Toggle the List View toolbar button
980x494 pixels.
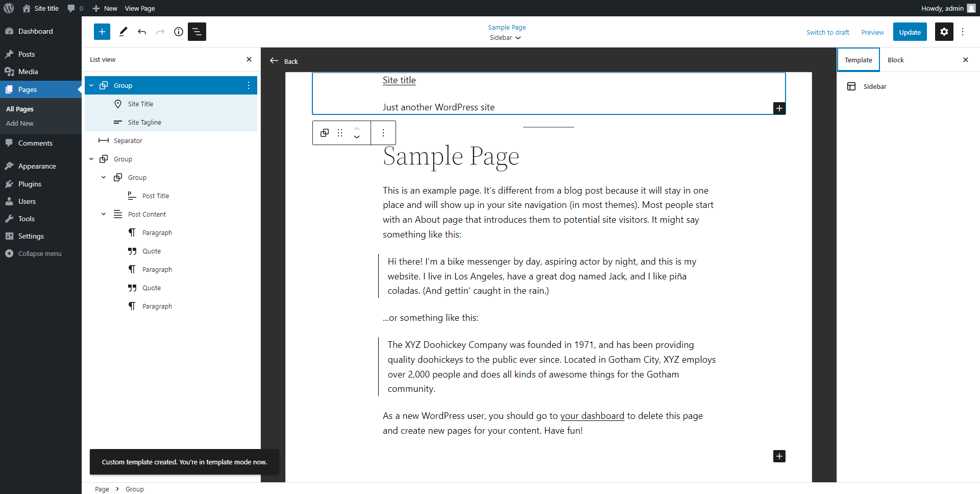197,32
